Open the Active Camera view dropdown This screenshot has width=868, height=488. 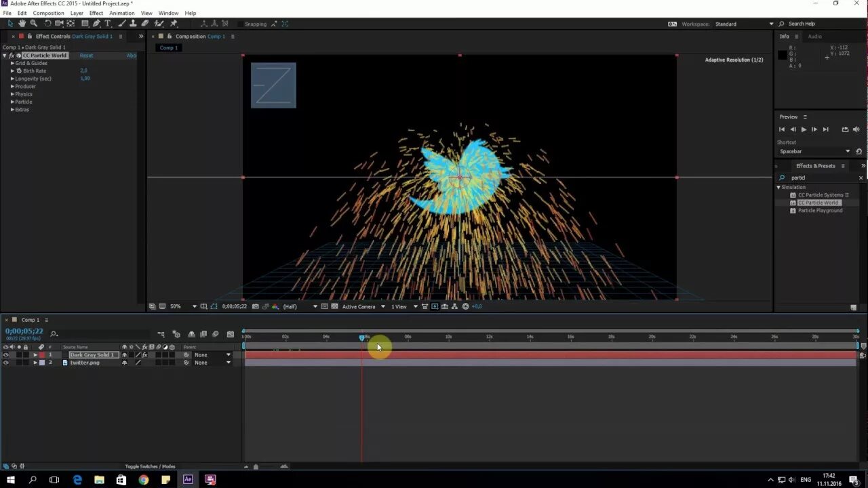click(363, 306)
